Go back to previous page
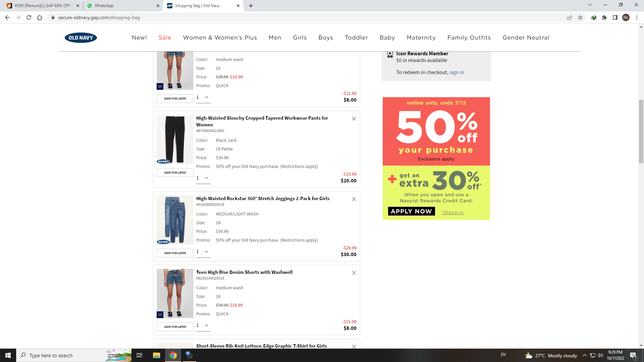644x362 pixels. pyautogui.click(x=7, y=17)
